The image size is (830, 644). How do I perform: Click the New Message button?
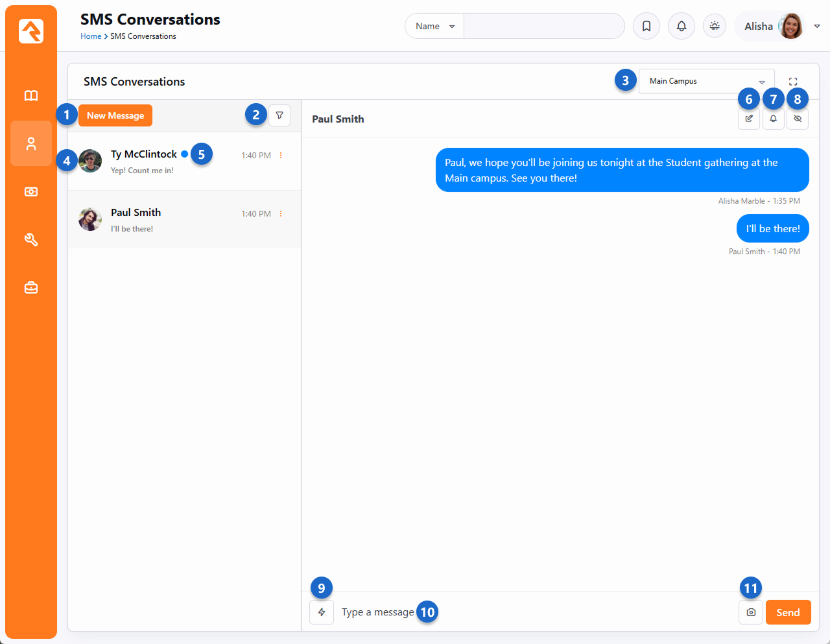[x=115, y=115]
